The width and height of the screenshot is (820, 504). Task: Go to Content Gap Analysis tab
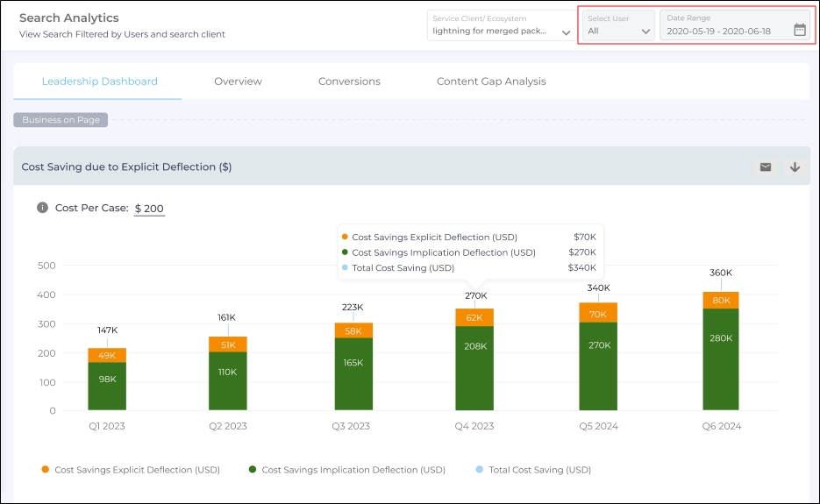491,82
